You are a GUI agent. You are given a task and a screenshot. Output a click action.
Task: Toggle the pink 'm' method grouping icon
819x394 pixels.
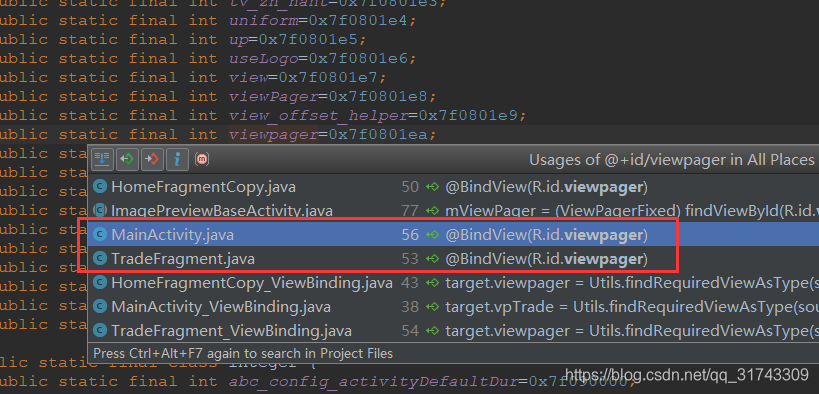(x=202, y=159)
